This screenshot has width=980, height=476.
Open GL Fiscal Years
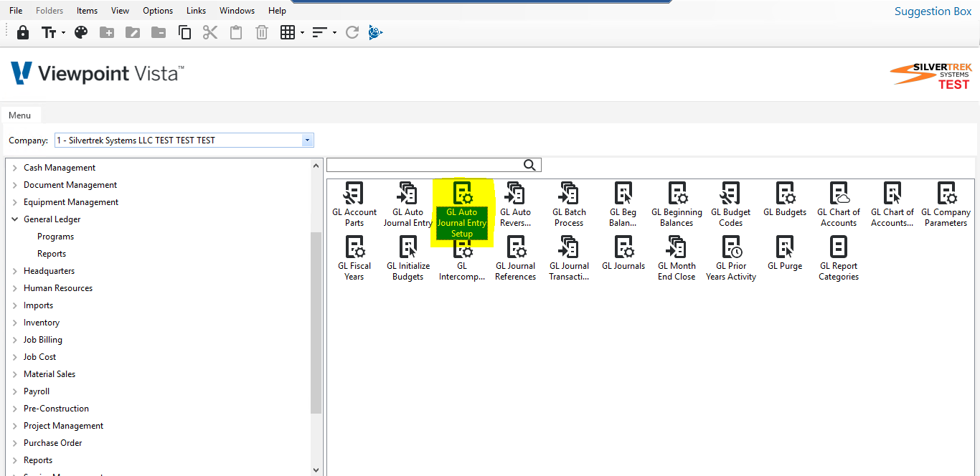pos(354,259)
